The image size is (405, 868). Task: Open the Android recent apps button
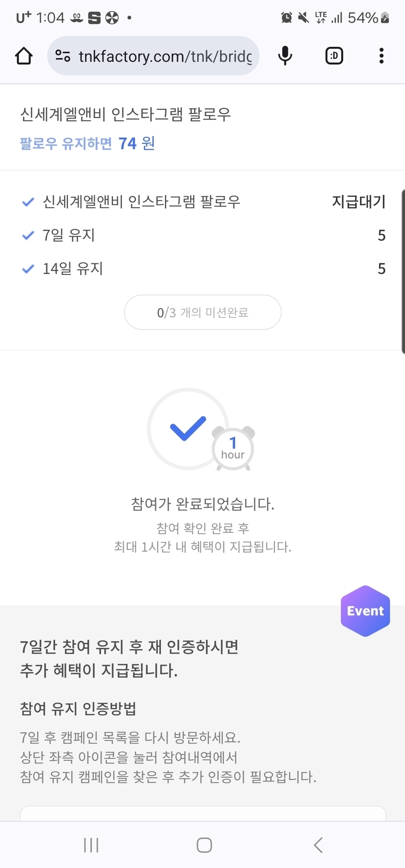(x=91, y=845)
